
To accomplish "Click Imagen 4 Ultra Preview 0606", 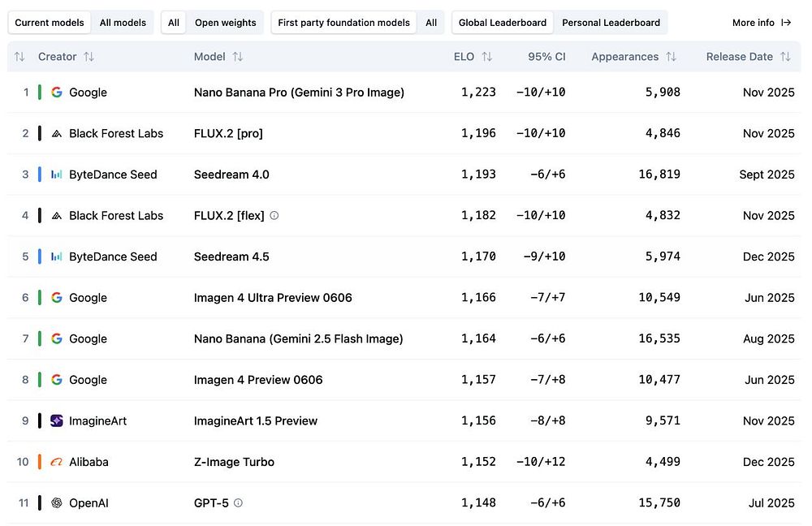I will click(x=273, y=298).
